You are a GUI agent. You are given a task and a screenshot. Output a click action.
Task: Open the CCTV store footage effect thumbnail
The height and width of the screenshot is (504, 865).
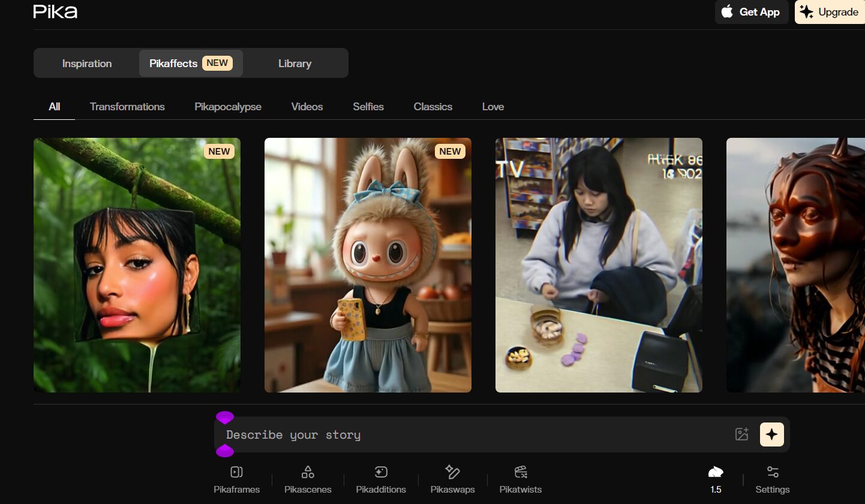(599, 265)
